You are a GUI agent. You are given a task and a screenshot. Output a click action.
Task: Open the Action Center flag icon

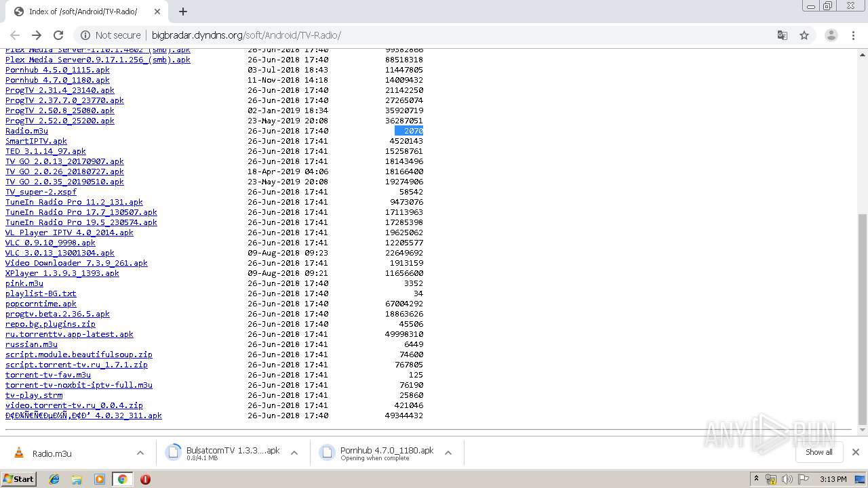coord(802,479)
